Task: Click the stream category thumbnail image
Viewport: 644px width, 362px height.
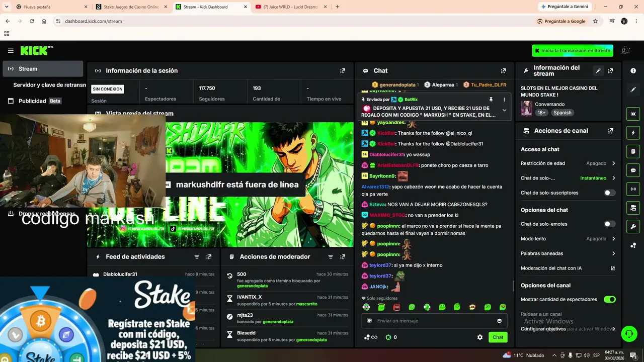Action: (x=526, y=109)
